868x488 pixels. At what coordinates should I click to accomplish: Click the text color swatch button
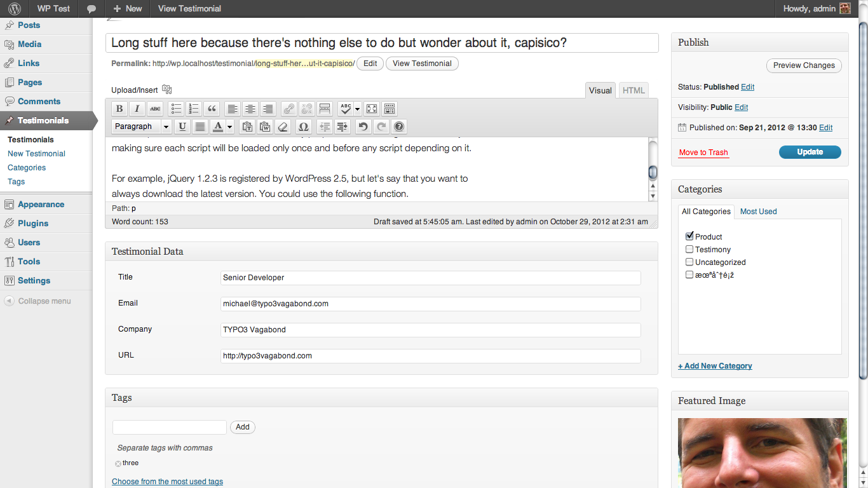point(218,126)
